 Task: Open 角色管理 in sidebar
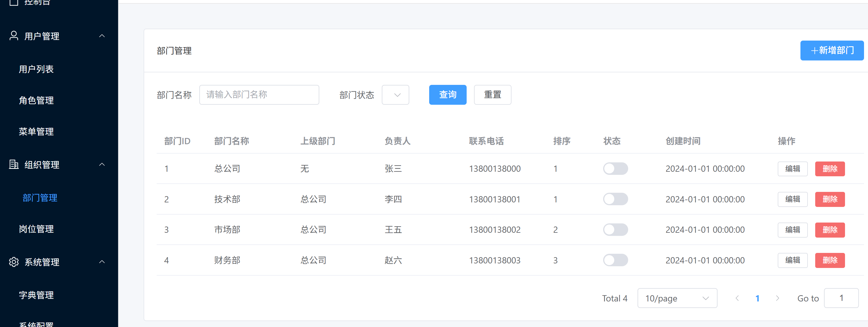[36, 100]
